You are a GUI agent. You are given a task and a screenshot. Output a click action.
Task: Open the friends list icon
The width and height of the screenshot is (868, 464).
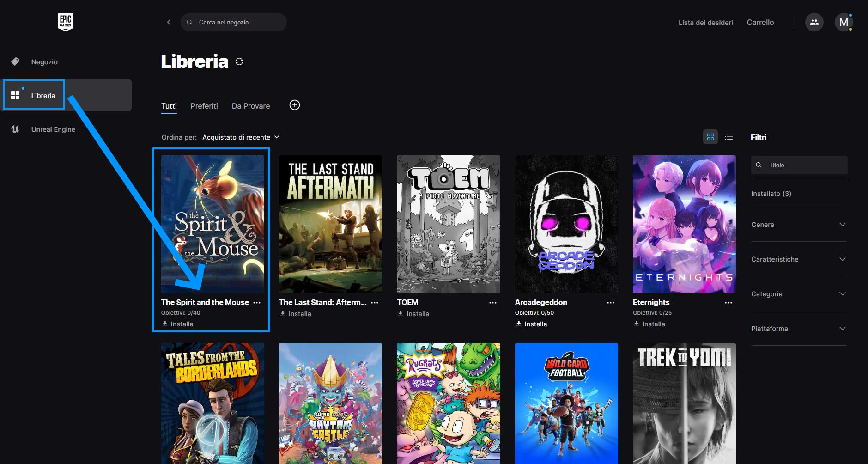click(814, 22)
